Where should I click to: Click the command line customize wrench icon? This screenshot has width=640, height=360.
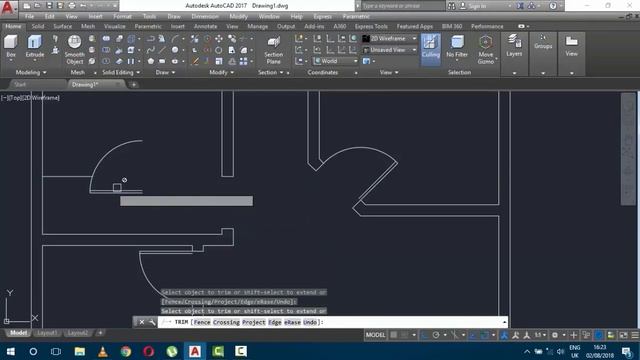tap(152, 322)
